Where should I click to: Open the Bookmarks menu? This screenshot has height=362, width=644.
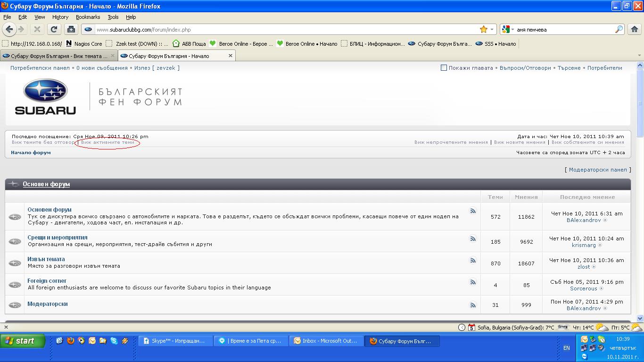click(88, 17)
